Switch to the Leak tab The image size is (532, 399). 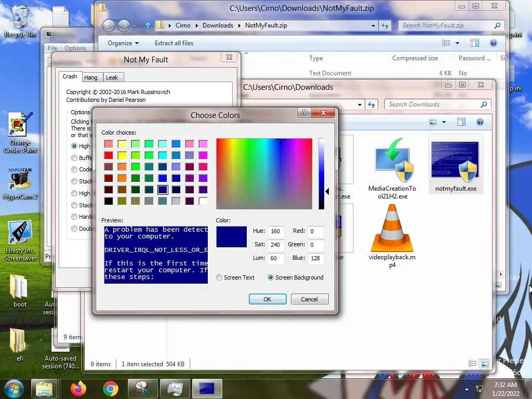[x=112, y=77]
